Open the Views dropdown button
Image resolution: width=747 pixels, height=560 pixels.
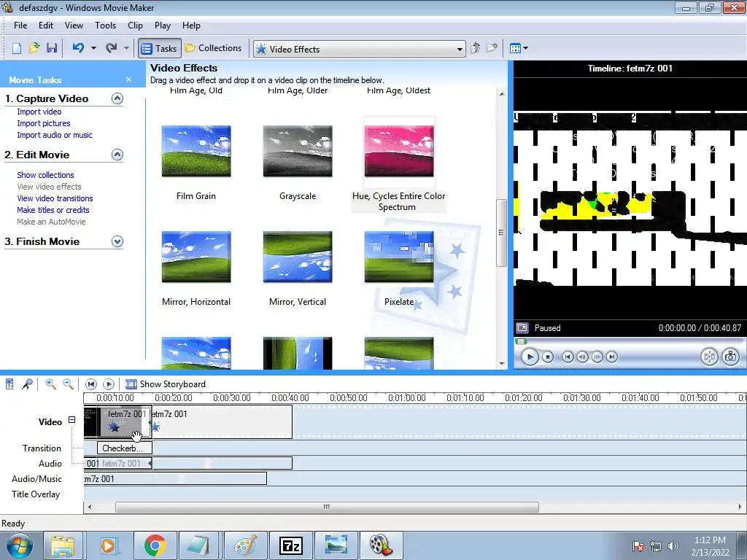[x=519, y=48]
